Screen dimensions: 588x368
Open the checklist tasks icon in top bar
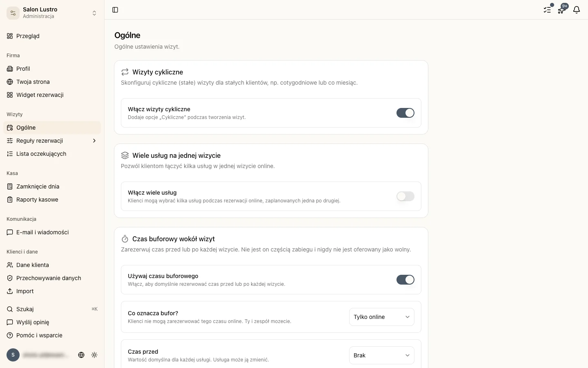[547, 10]
